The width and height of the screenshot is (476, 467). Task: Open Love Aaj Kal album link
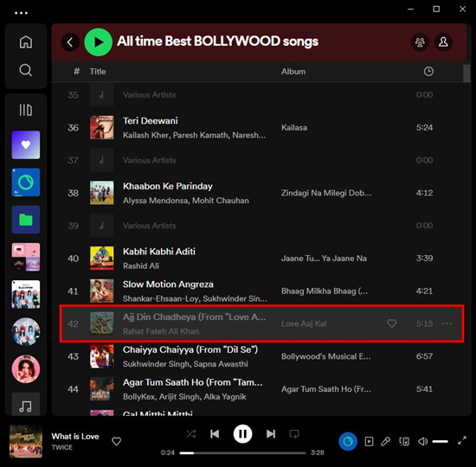tap(304, 323)
